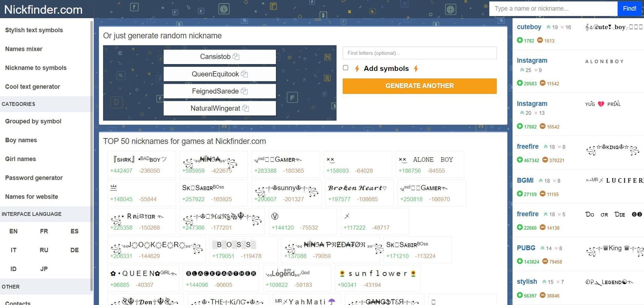This screenshot has width=644, height=305.
Task: Switch interface language to FR
Action: click(44, 231)
